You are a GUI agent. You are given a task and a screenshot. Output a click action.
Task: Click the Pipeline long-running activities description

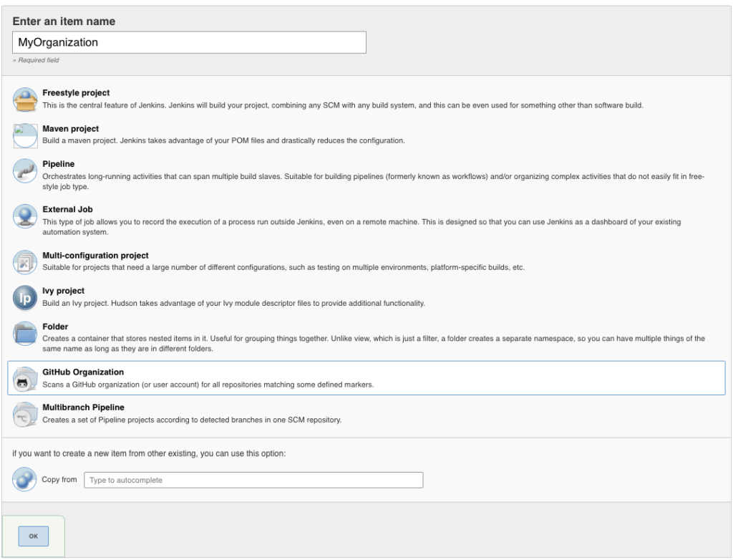point(373,181)
